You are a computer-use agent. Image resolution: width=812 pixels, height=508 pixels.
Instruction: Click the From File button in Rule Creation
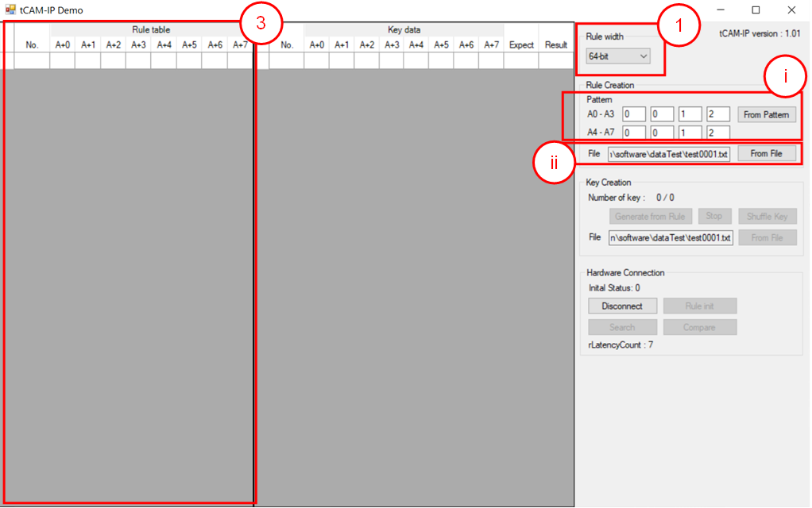[767, 154]
